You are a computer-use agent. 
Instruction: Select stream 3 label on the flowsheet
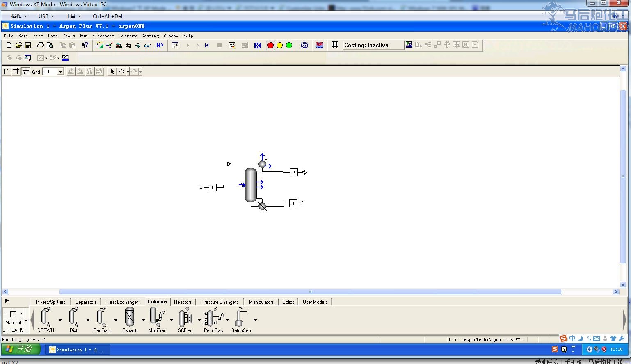[x=293, y=203]
